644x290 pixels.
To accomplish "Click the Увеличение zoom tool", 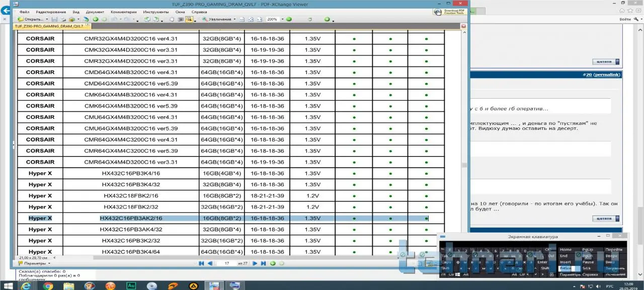I will (x=217, y=19).
